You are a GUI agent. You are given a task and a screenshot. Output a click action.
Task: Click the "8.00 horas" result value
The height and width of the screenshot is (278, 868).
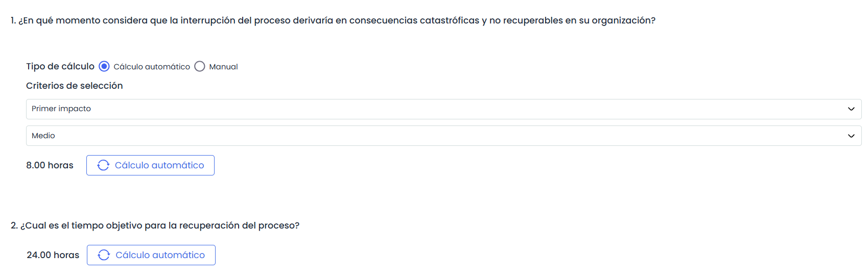[50, 165]
